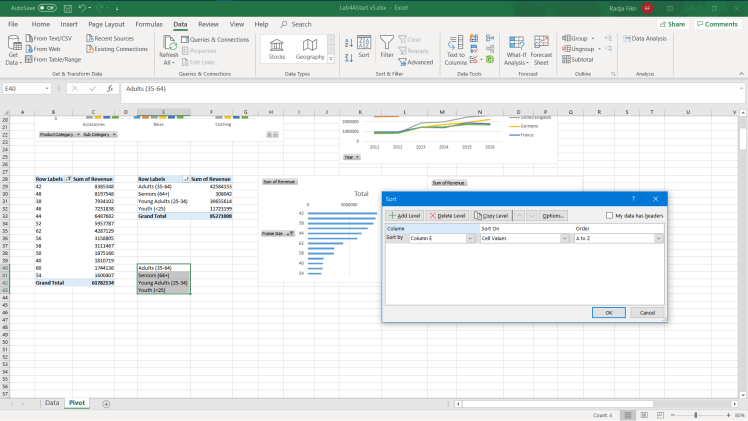This screenshot has width=748, height=421.
Task: Expand the 'Sort by' Column E dropdown
Action: [469, 238]
